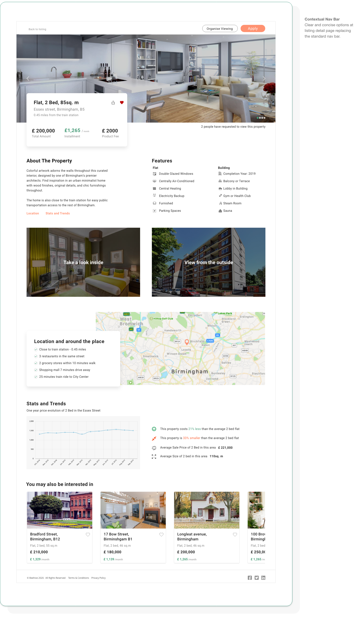Click Back to listing link
Screen dimensions: 364x618
[x=37, y=29]
